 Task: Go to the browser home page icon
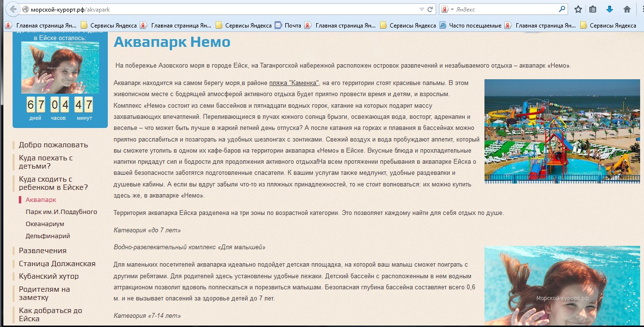coord(627,9)
